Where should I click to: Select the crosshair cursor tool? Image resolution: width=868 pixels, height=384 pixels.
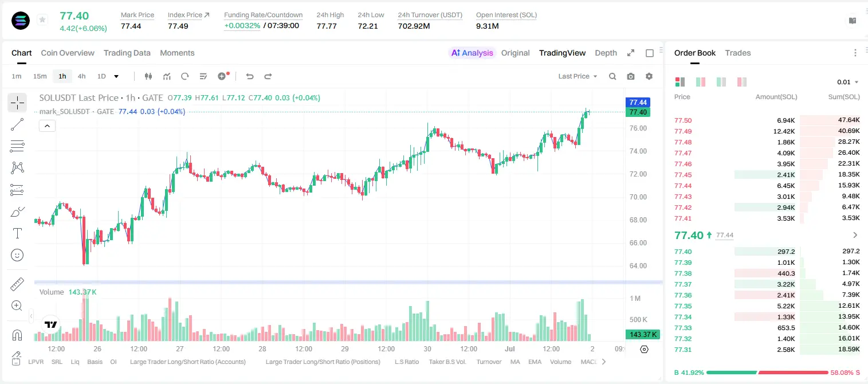(x=17, y=103)
